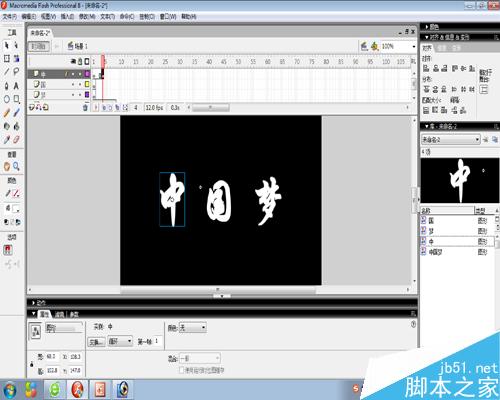Image resolution: width=500 pixels, height=400 pixels.
Task: Select the Subselection tool
Action: tap(16, 45)
